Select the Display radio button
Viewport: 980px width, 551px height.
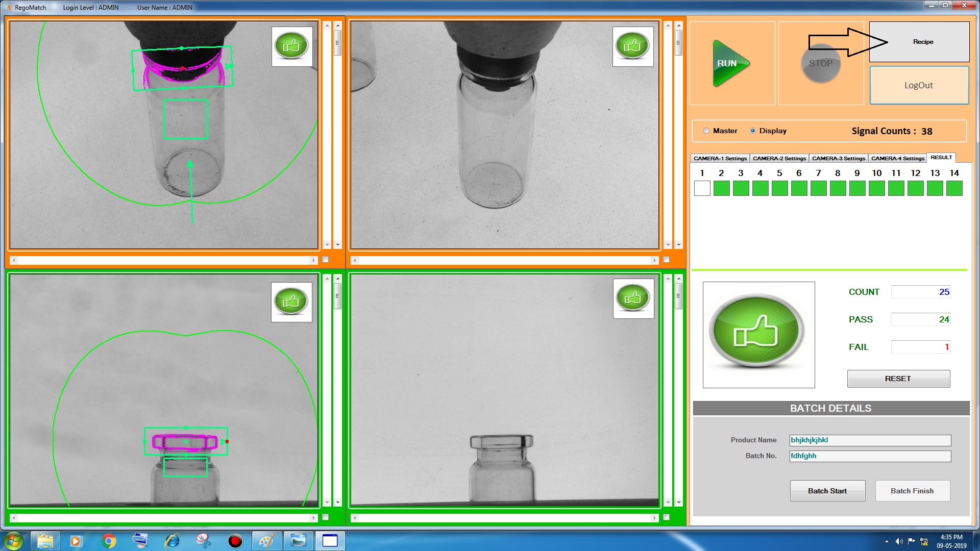pyautogui.click(x=752, y=131)
